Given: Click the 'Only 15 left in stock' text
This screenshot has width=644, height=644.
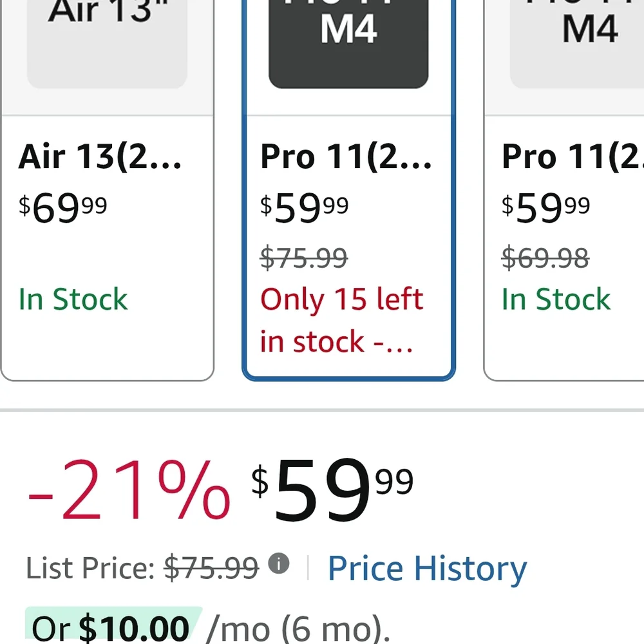Looking at the screenshot, I should [x=342, y=320].
